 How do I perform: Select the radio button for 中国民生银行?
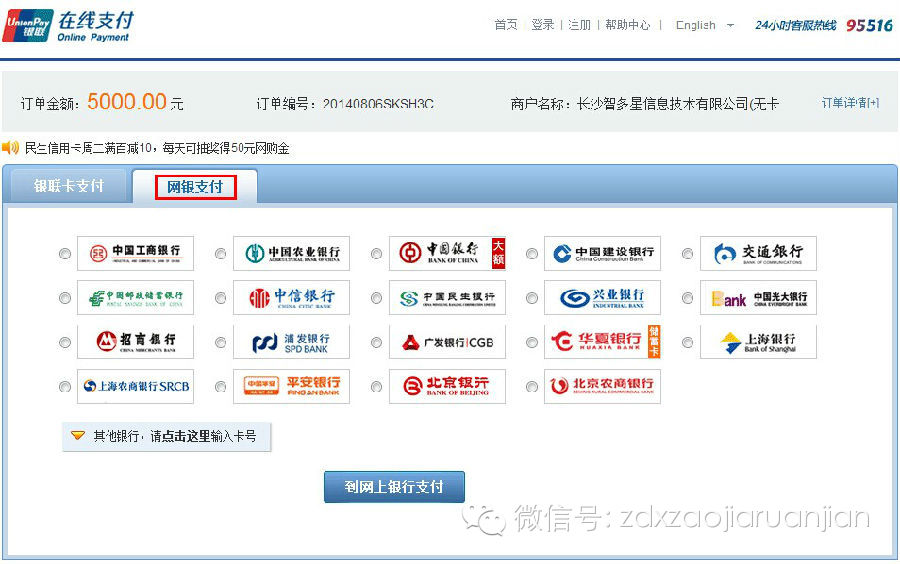[377, 298]
